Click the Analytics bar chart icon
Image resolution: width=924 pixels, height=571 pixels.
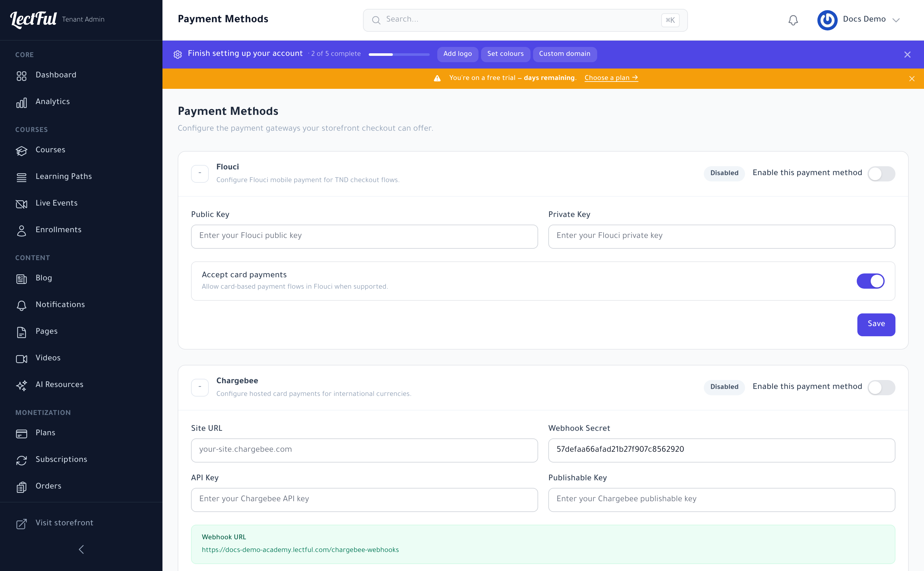pyautogui.click(x=22, y=102)
